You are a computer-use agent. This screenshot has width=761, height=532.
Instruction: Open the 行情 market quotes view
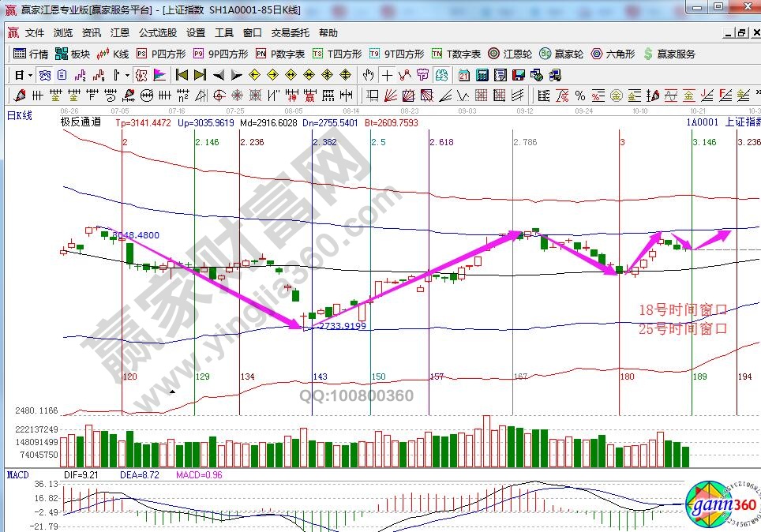(31, 54)
